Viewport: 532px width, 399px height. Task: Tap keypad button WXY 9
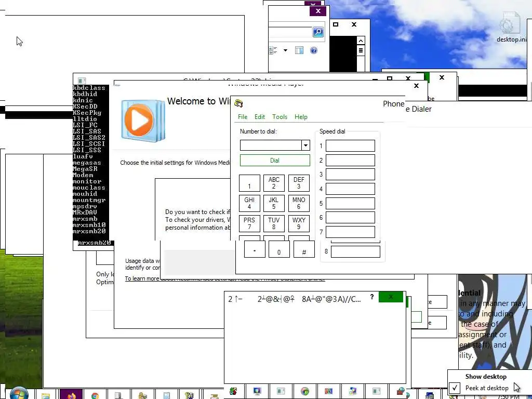299,223
